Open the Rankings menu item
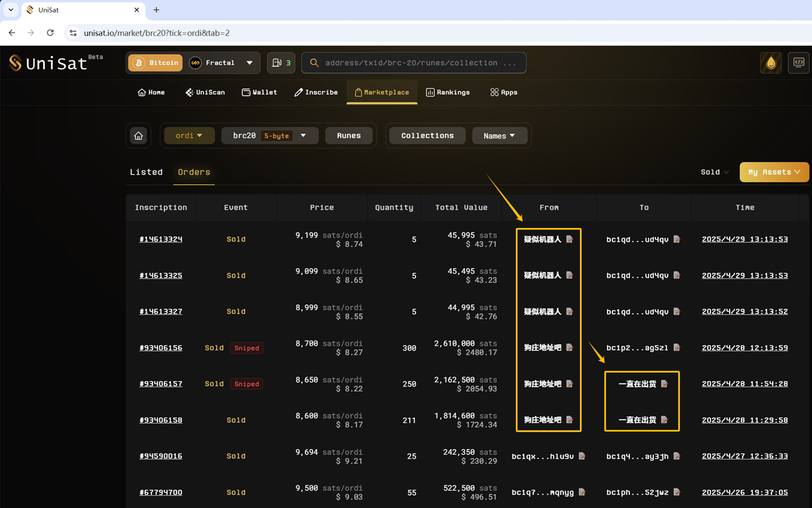 point(448,92)
